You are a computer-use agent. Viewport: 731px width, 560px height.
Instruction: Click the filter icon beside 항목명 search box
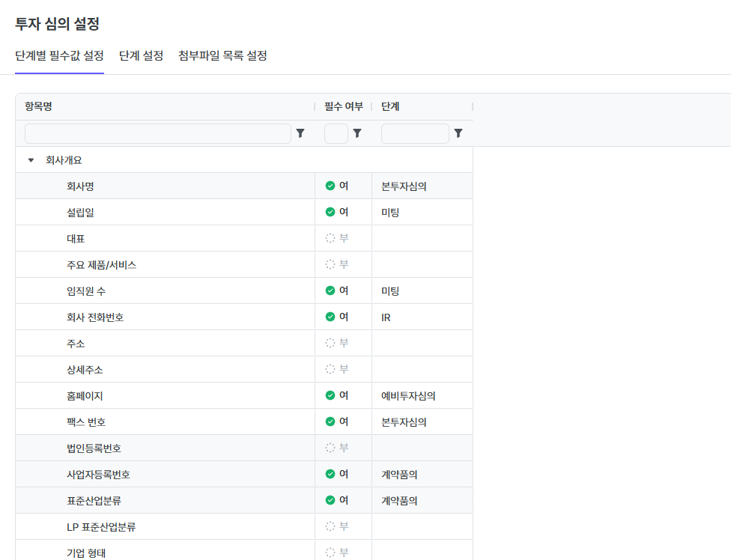[300, 133]
